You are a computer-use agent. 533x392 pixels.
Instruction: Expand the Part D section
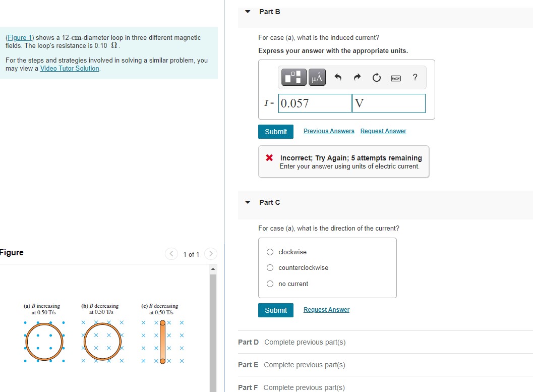point(248,342)
